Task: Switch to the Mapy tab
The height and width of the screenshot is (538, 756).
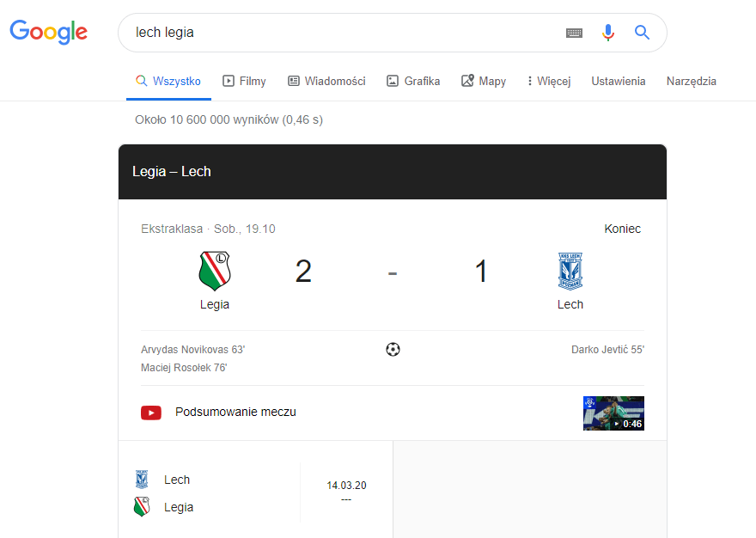Action: 484,82
